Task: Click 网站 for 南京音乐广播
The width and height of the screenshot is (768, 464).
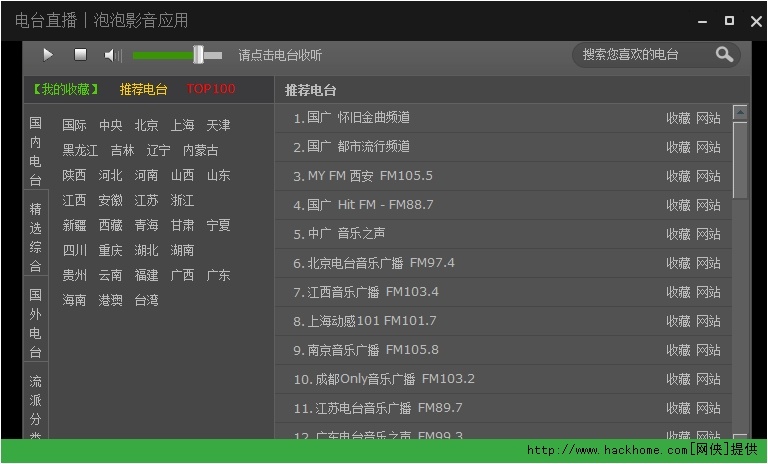Action: coord(708,350)
